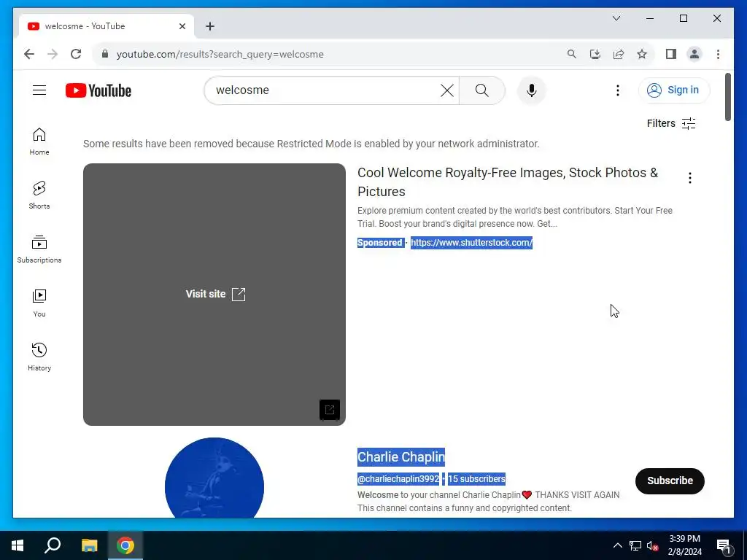The height and width of the screenshot is (560, 747).
Task: Go to Home in the sidebar
Action: coord(39,141)
